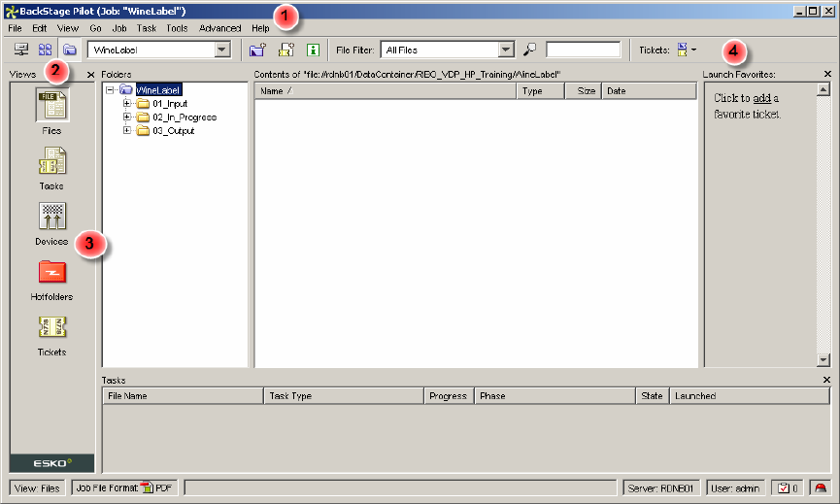This screenshot has height=504, width=840.
Task: Select the 03_Output folder
Action: click(x=173, y=131)
